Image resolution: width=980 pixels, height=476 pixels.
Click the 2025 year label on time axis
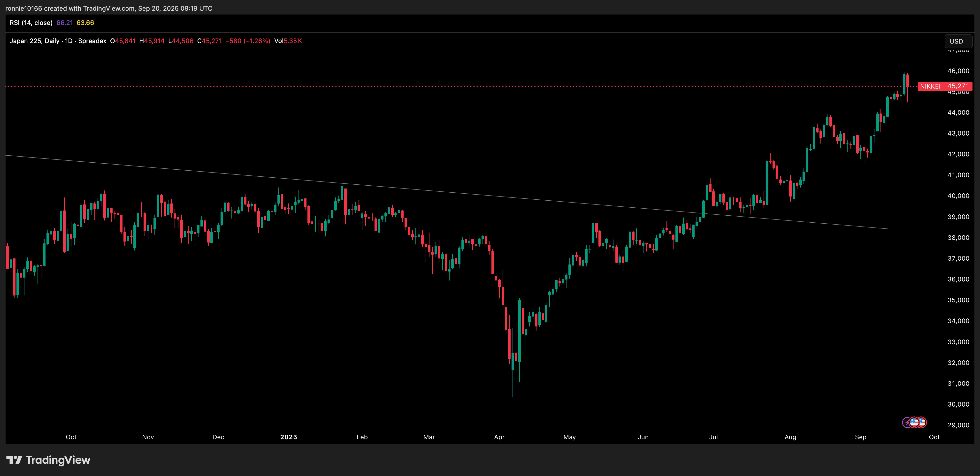(x=288, y=437)
